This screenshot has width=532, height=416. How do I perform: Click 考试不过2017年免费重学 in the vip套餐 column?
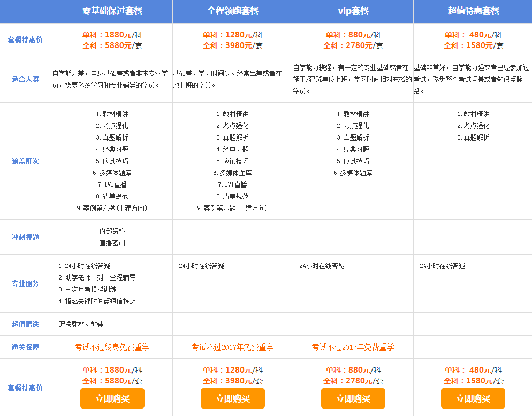(353, 347)
